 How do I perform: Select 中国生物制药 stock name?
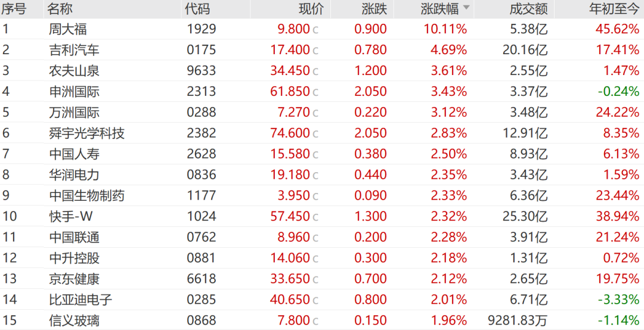(86, 195)
